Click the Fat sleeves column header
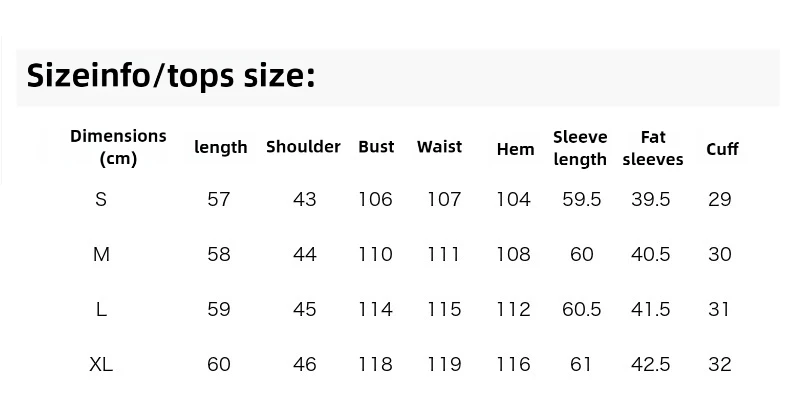The height and width of the screenshot is (402, 790). point(653,148)
